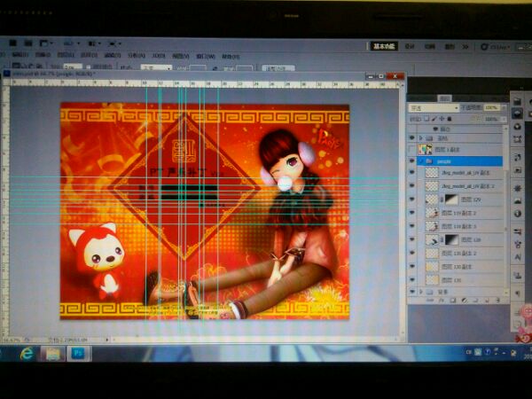Click the Refine Edge button in options bar
532x399 pixels.
(278, 68)
